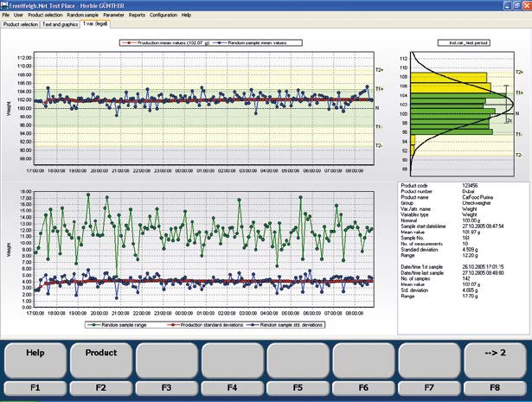Click the No. of measurements label
This screenshot has width=532, height=402.
tap(421, 244)
